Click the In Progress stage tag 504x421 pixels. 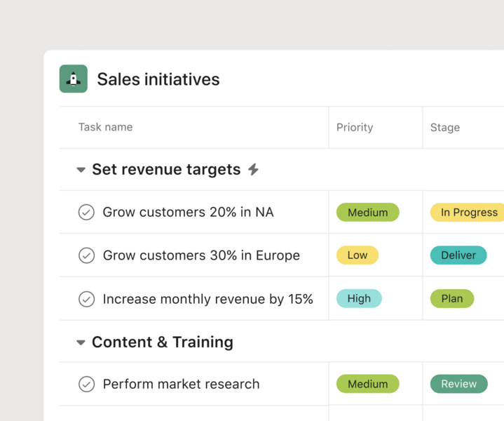[x=468, y=212]
